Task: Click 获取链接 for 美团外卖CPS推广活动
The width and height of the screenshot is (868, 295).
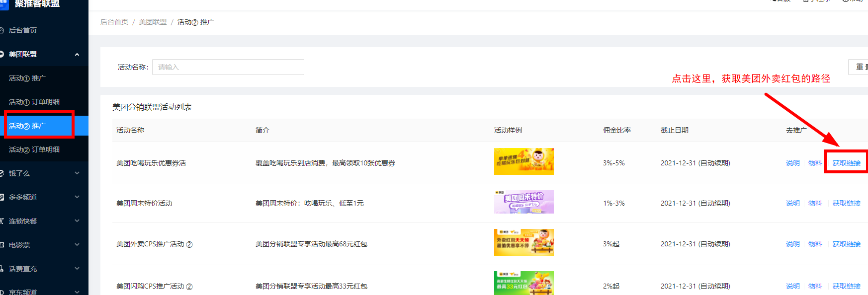Action: (x=847, y=244)
